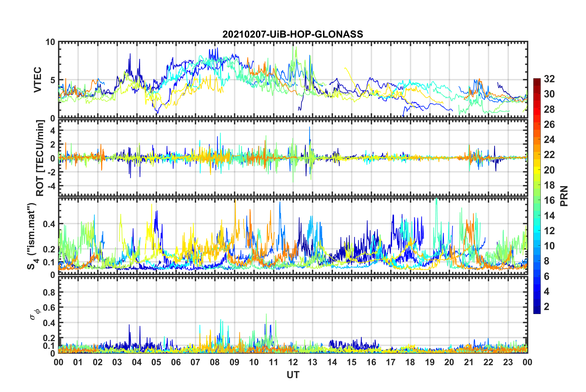This screenshot has width=586, height=392.
Task: Click the x-axis tick label 12
Action: click(293, 362)
